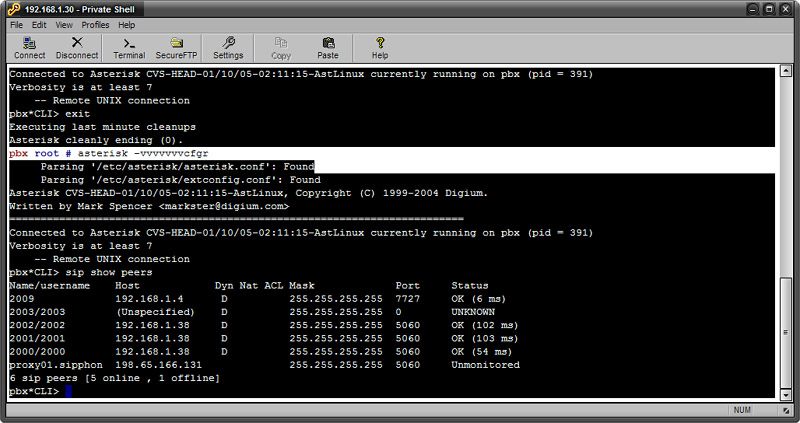The height and width of the screenshot is (423, 800).
Task: Click the Copyright 1999-2004 Digium line
Action: click(248, 193)
